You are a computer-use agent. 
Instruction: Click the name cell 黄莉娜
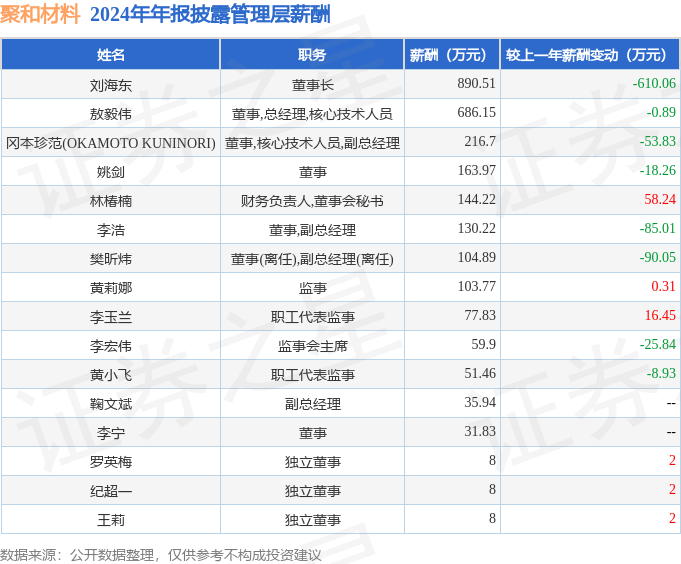[111, 288]
